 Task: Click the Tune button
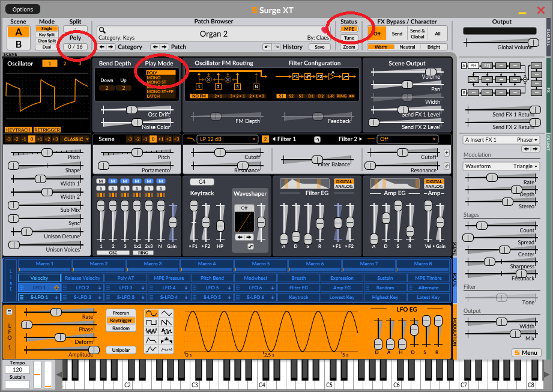click(349, 38)
